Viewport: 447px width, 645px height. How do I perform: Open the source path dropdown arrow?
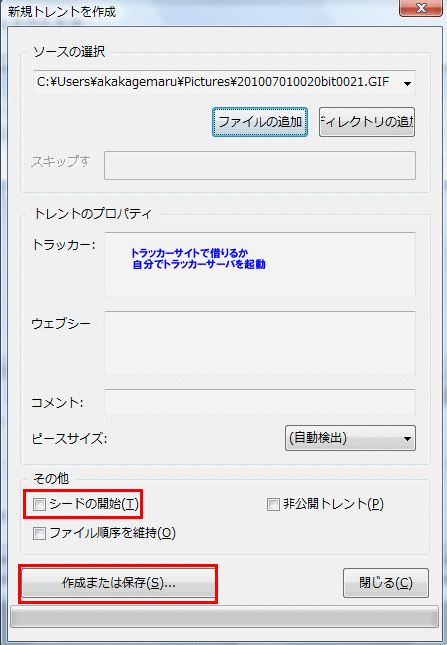pyautogui.click(x=407, y=84)
